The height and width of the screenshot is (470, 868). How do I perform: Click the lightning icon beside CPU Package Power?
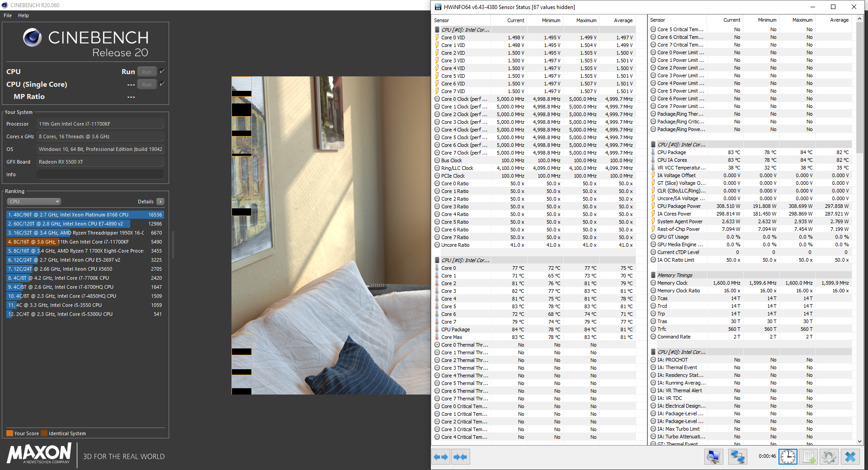click(653, 206)
